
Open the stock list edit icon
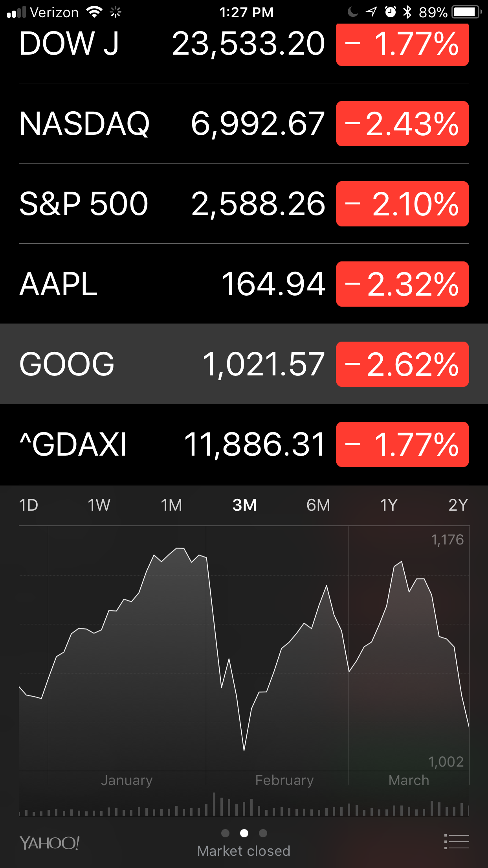coord(457,842)
